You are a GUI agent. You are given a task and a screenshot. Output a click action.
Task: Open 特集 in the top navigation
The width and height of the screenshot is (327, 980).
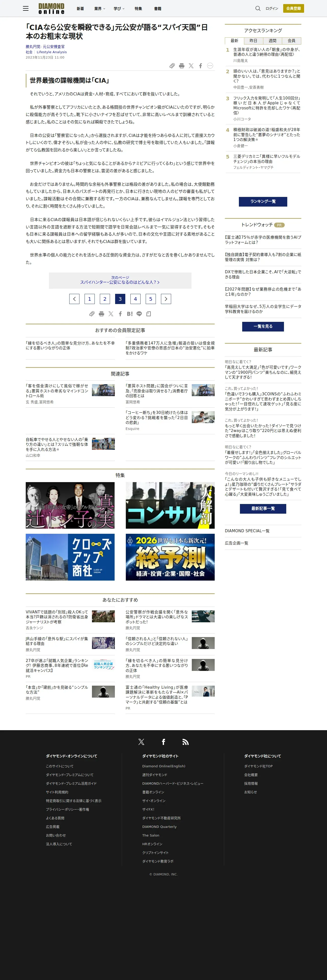pyautogui.click(x=138, y=8)
